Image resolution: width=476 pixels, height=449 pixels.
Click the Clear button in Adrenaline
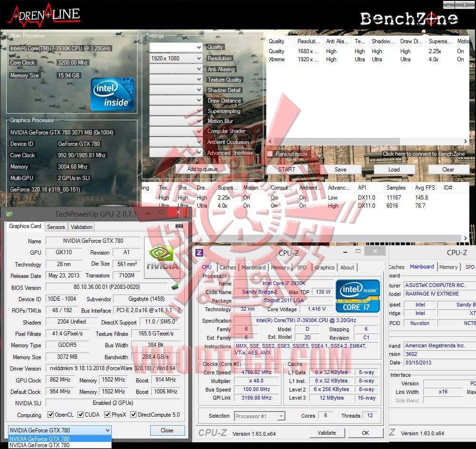[448, 170]
